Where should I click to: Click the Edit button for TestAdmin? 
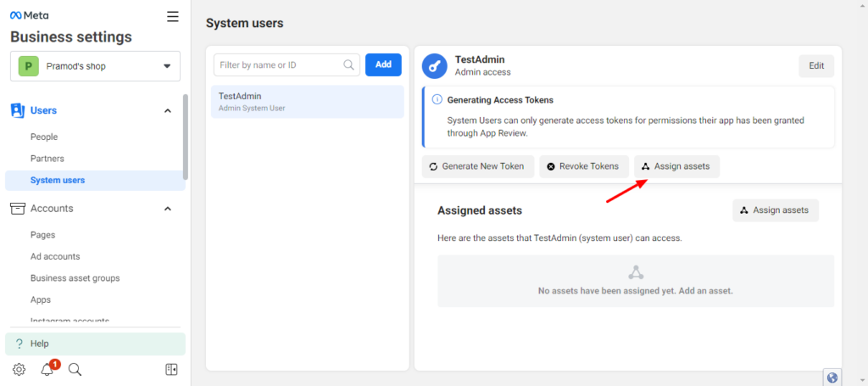[815, 66]
